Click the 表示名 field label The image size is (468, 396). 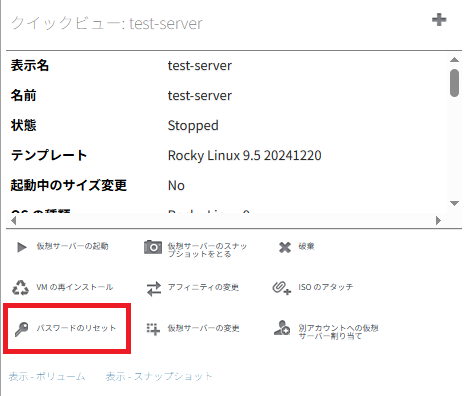click(30, 65)
